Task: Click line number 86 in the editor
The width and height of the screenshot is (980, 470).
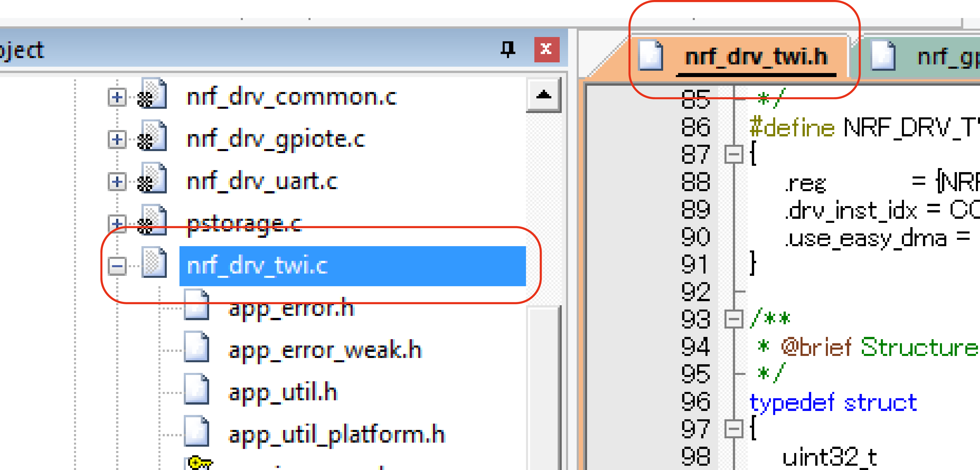Action: 696,127
